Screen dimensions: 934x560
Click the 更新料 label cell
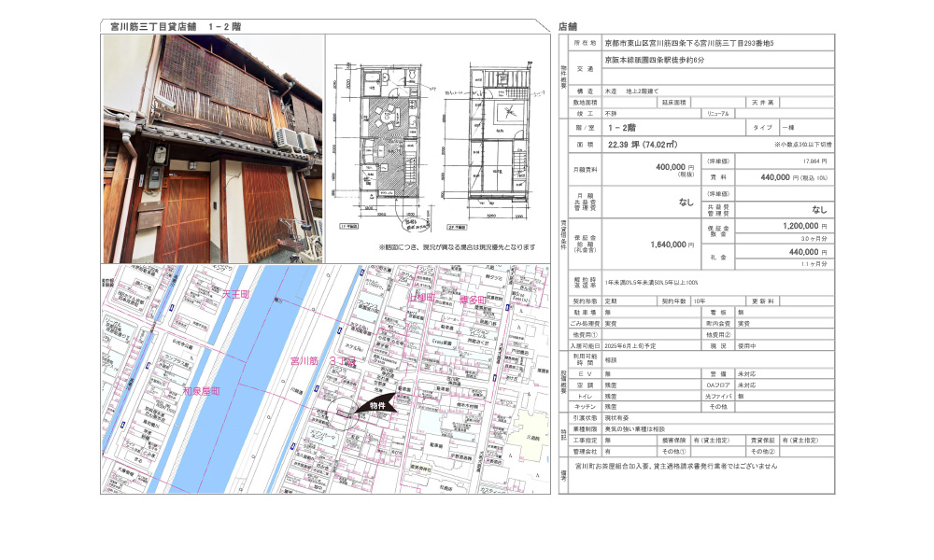click(x=762, y=301)
